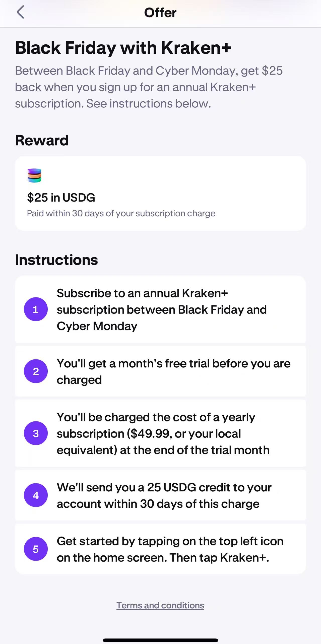The image size is (321, 644).
Task: Tap the purple step 1 badge
Action: [36, 309]
